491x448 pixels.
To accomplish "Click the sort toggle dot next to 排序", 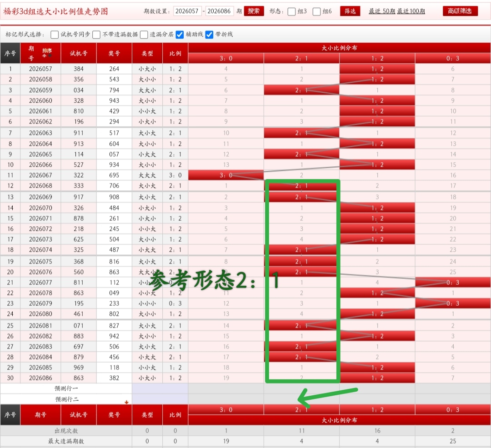I will coord(50,55).
